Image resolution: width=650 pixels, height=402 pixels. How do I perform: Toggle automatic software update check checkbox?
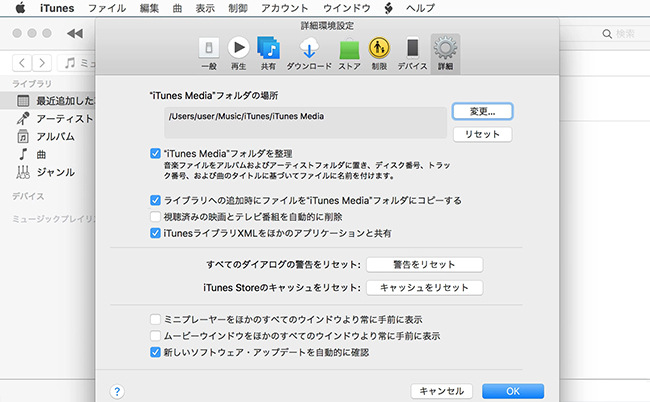pyautogui.click(x=155, y=352)
